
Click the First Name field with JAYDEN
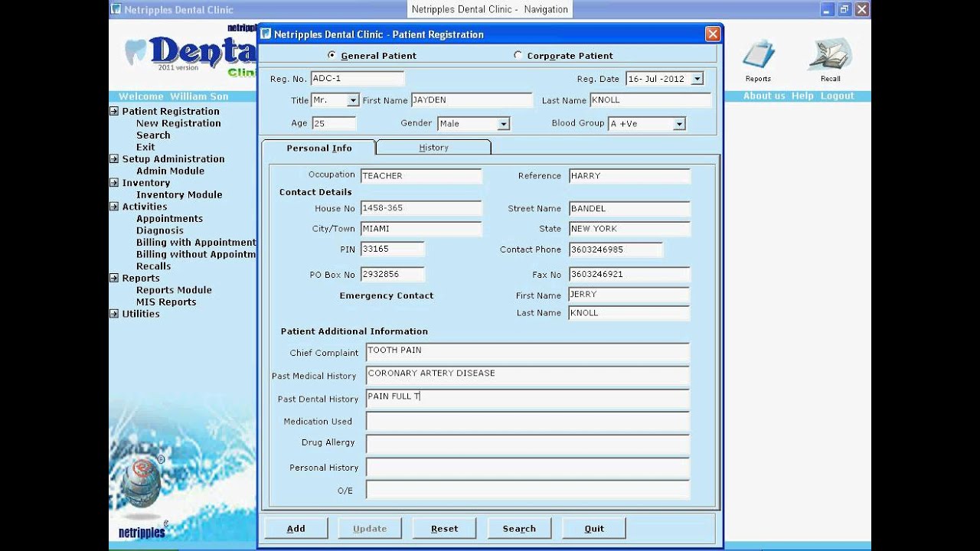[x=471, y=100]
